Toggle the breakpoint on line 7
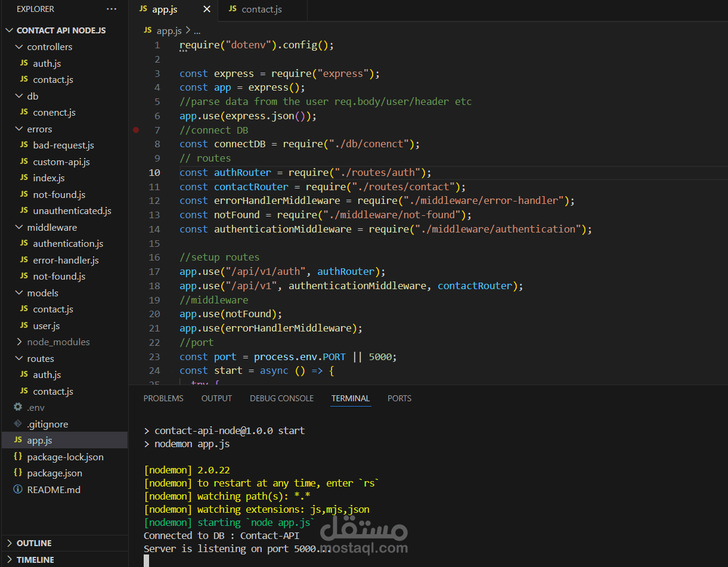Screen dimensions: 728x567 pyautogui.click(x=135, y=129)
